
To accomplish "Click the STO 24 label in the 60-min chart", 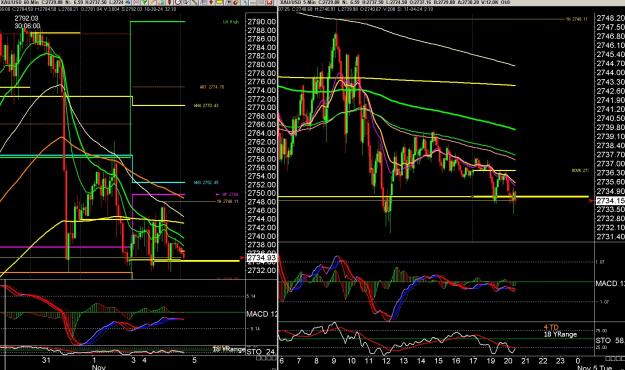I will (x=261, y=352).
